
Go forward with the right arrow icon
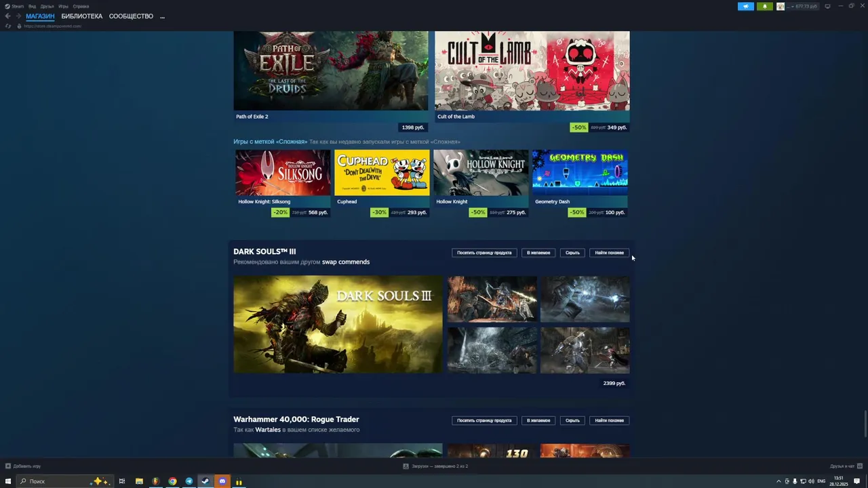click(x=18, y=16)
